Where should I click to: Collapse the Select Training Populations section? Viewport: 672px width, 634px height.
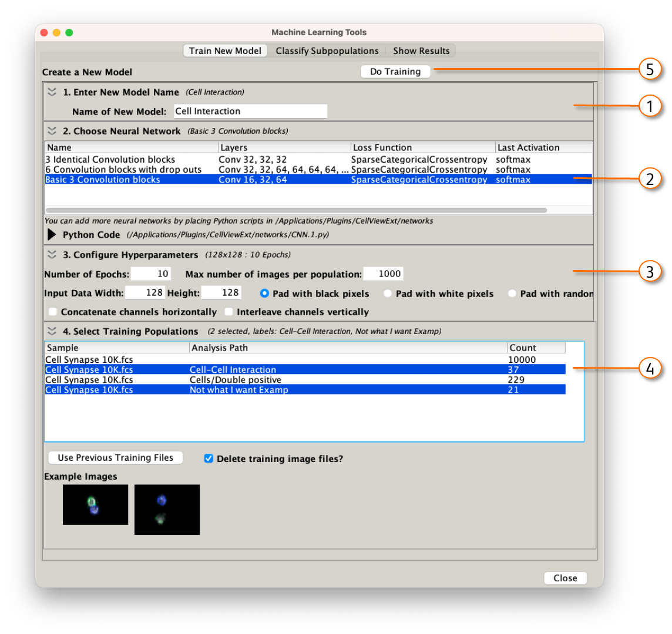[52, 331]
